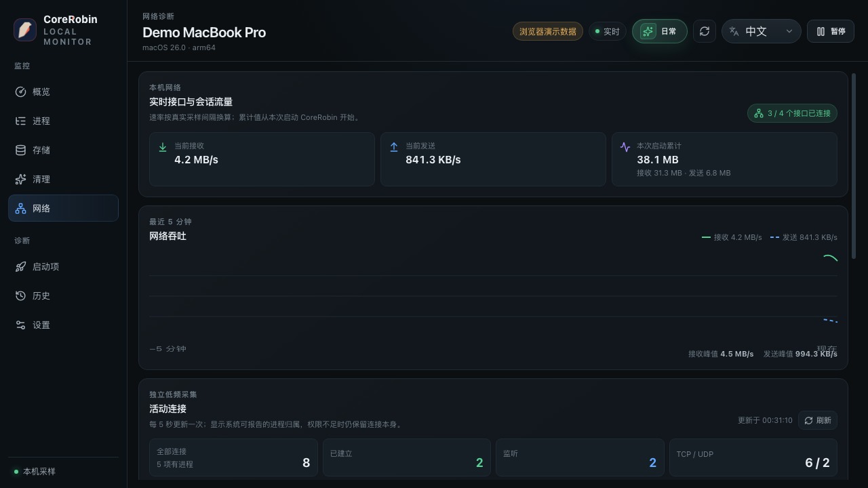Screen dimensions: 868x488
Task: Select the 存储 storage disk icon
Action: point(20,150)
